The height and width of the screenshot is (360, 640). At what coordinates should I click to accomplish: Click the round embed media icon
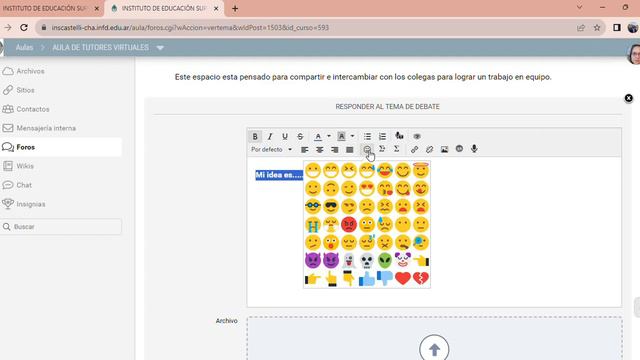click(x=459, y=149)
